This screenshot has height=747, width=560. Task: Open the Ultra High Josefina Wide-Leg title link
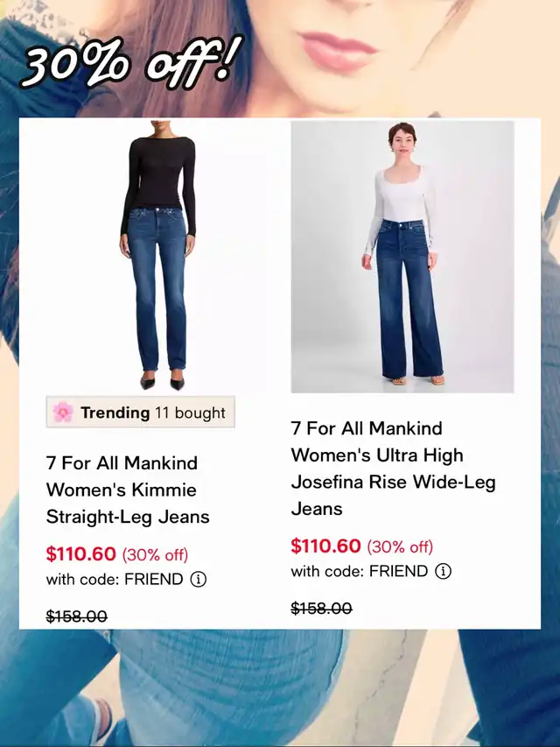[x=394, y=469]
